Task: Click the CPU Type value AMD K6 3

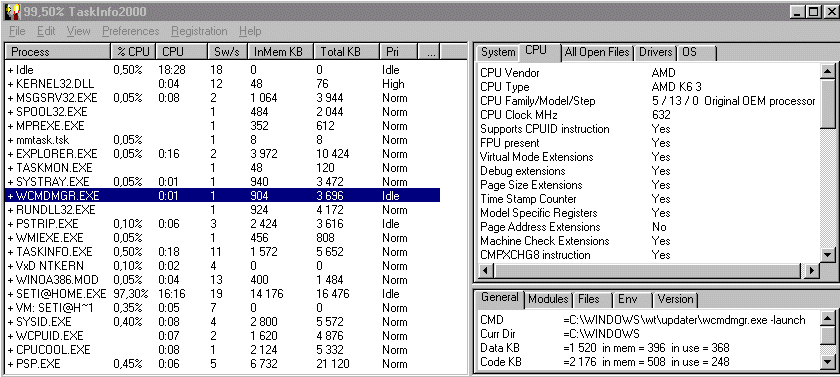Action: (x=677, y=87)
